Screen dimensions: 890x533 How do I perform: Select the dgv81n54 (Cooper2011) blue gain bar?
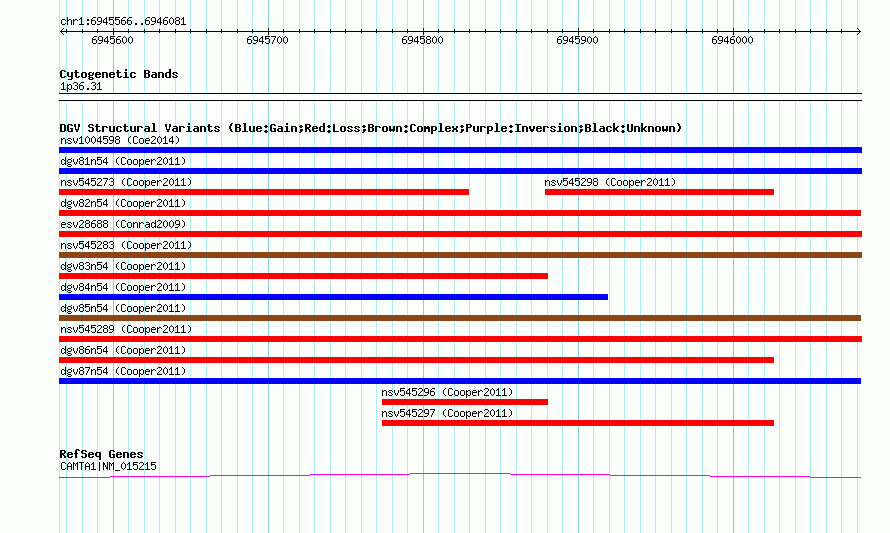click(460, 171)
